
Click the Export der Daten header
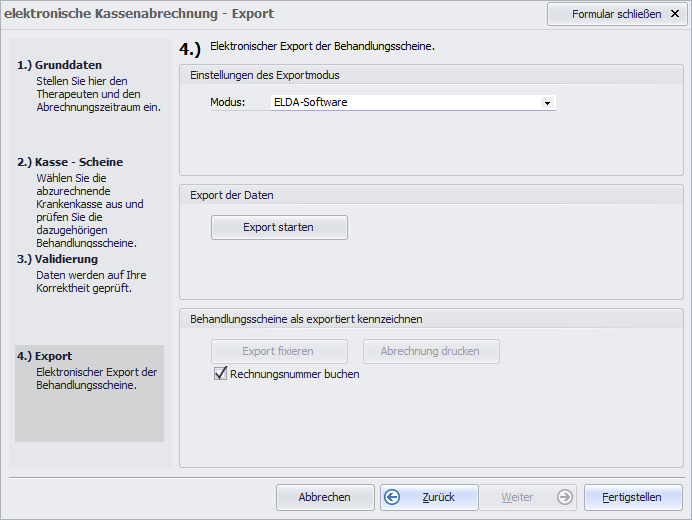(x=232, y=195)
